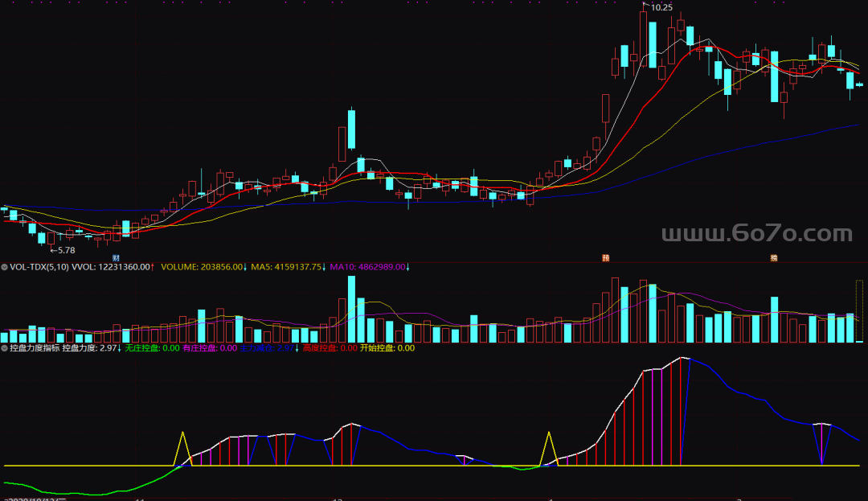
Task: Click the orange 榜 marker under the chart
Action: point(774,258)
